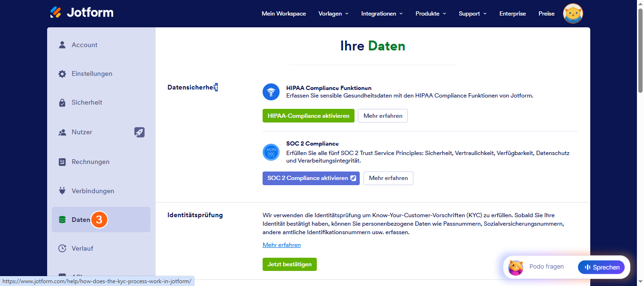This screenshot has width=644, height=286.
Task: Click the Jotform logo
Action: point(82,12)
